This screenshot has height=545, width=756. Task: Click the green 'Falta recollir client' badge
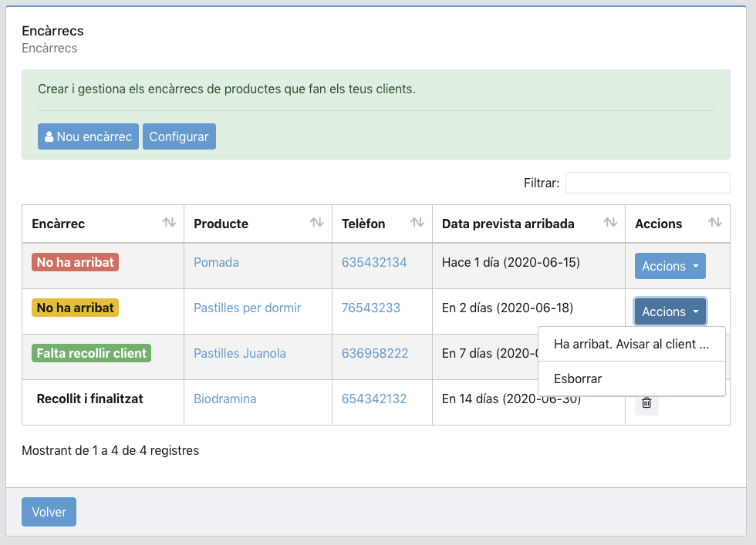click(91, 353)
